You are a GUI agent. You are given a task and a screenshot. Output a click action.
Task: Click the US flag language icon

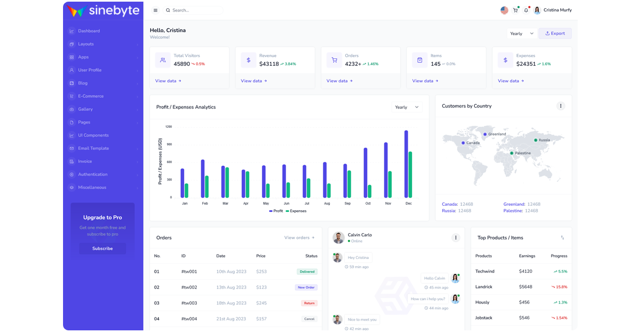click(x=504, y=10)
